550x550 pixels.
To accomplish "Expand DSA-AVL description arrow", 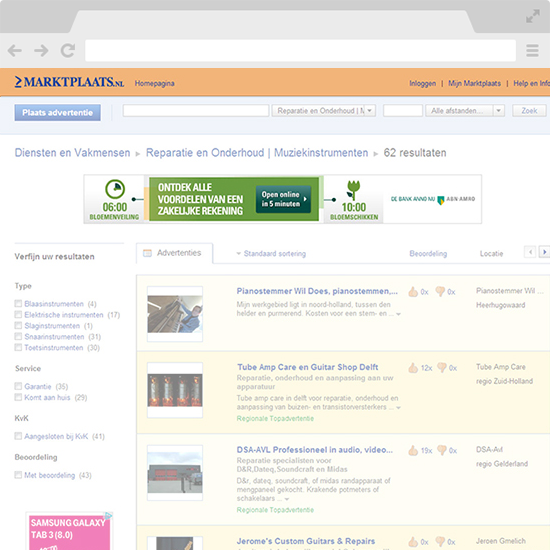I will point(287,499).
